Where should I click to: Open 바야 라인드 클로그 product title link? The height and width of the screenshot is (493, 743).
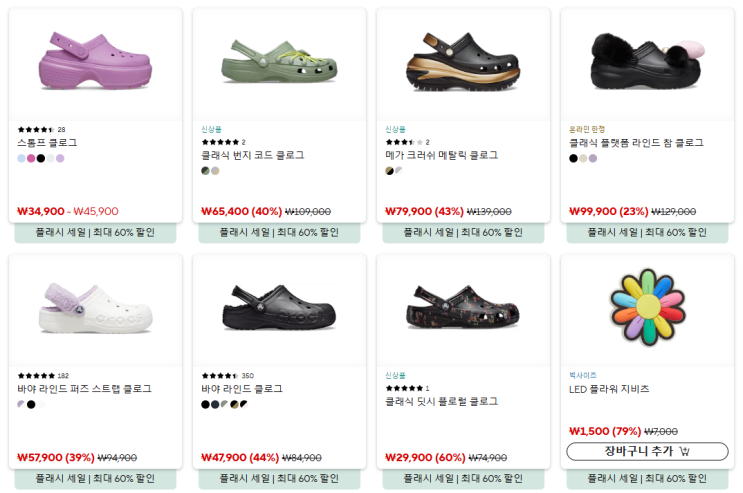click(x=242, y=389)
